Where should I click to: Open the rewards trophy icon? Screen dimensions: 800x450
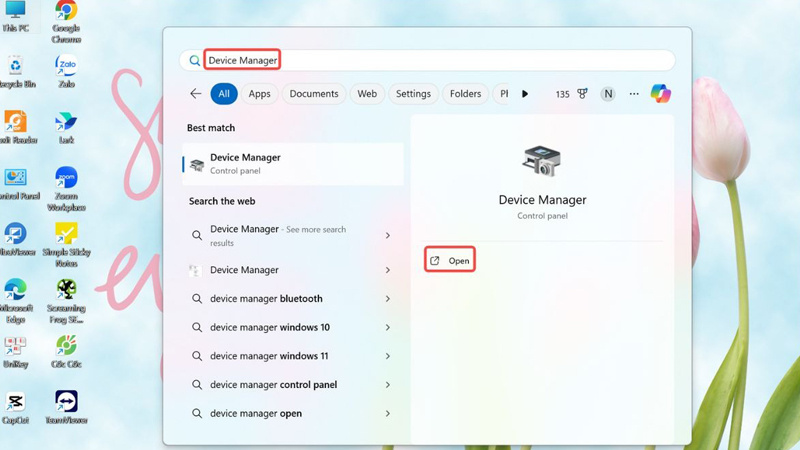[x=582, y=93]
